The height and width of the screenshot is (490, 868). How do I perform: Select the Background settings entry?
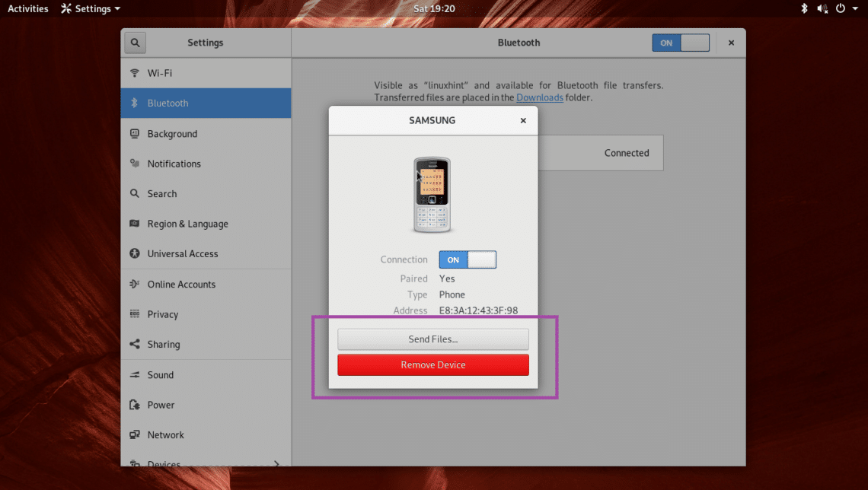pos(206,133)
